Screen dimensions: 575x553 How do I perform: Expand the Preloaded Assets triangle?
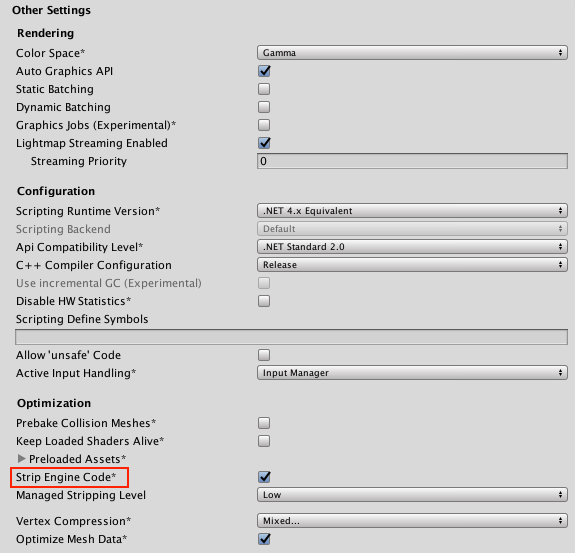point(22,458)
